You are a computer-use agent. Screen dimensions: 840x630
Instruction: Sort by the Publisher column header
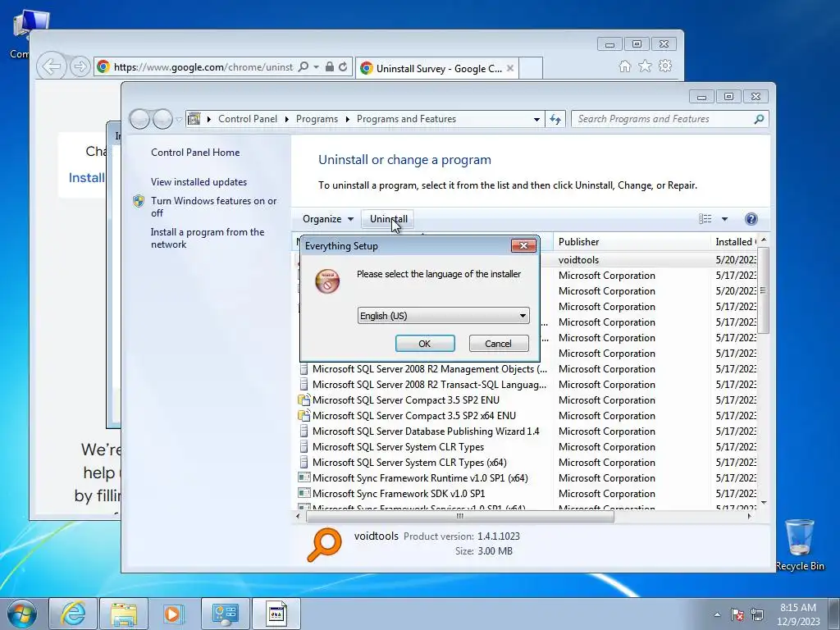[632, 242]
